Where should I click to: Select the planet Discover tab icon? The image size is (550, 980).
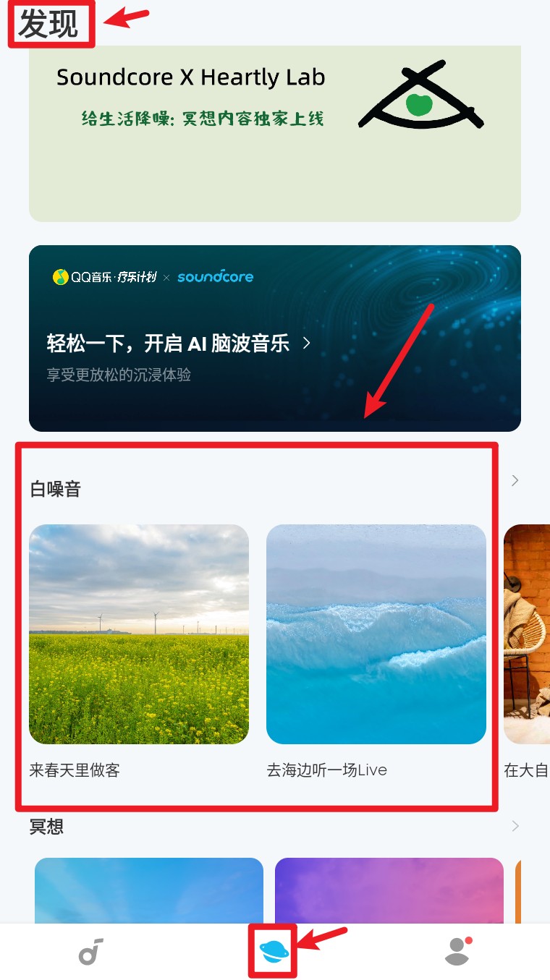[x=274, y=952]
